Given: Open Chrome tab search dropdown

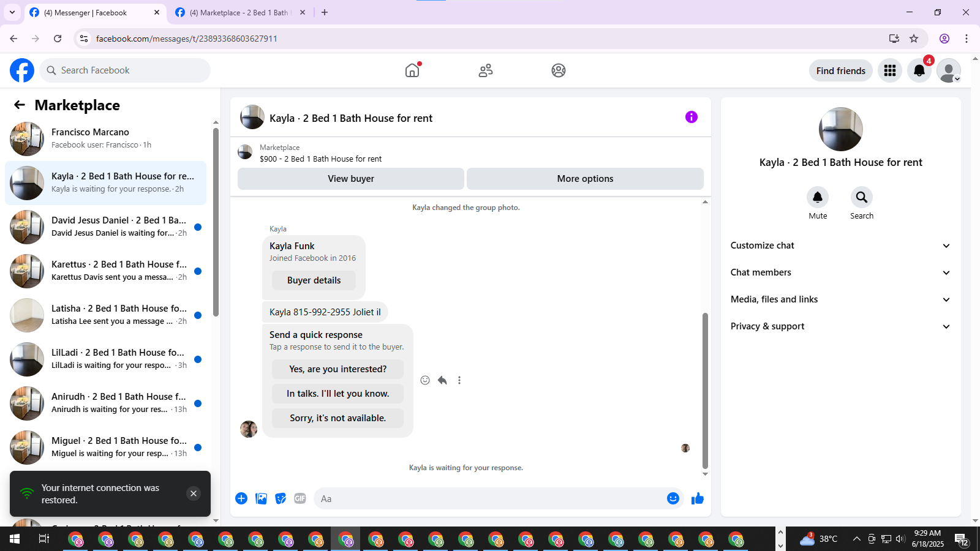Looking at the screenshot, I should [12, 12].
